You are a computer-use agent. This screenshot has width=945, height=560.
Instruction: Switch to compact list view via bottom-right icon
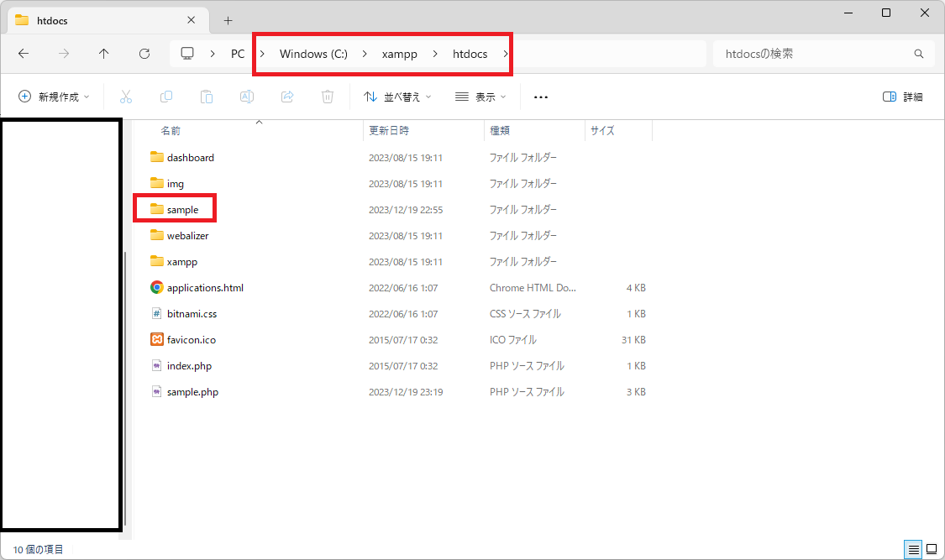pyautogui.click(x=913, y=549)
